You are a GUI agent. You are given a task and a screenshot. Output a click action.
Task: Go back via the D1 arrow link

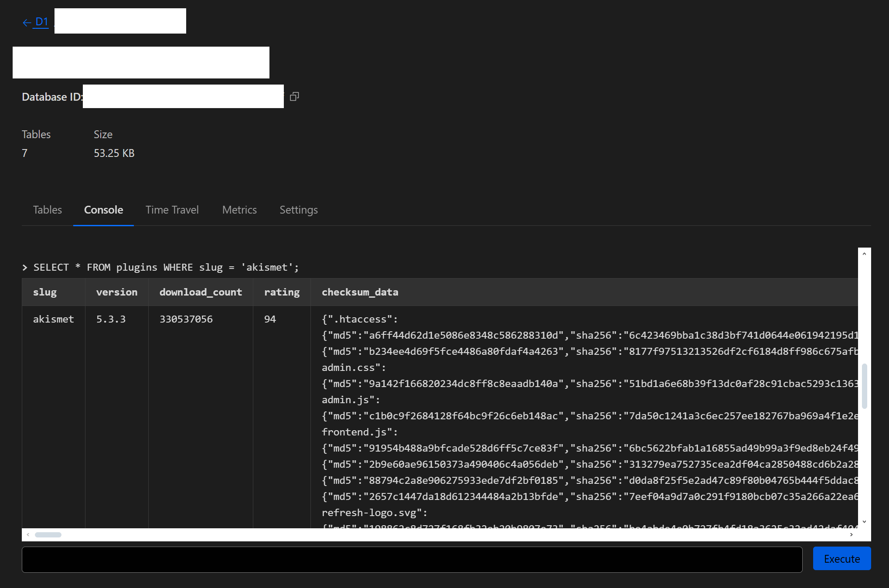[x=35, y=22]
